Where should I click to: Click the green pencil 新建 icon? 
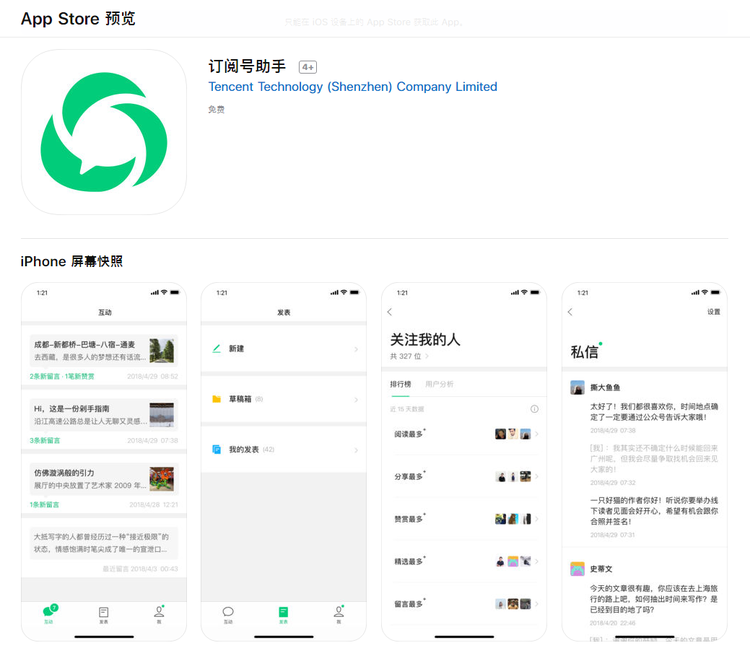tap(216, 349)
